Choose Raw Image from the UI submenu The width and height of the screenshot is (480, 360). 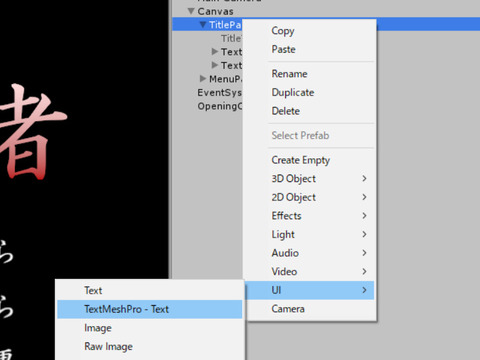coord(150,347)
